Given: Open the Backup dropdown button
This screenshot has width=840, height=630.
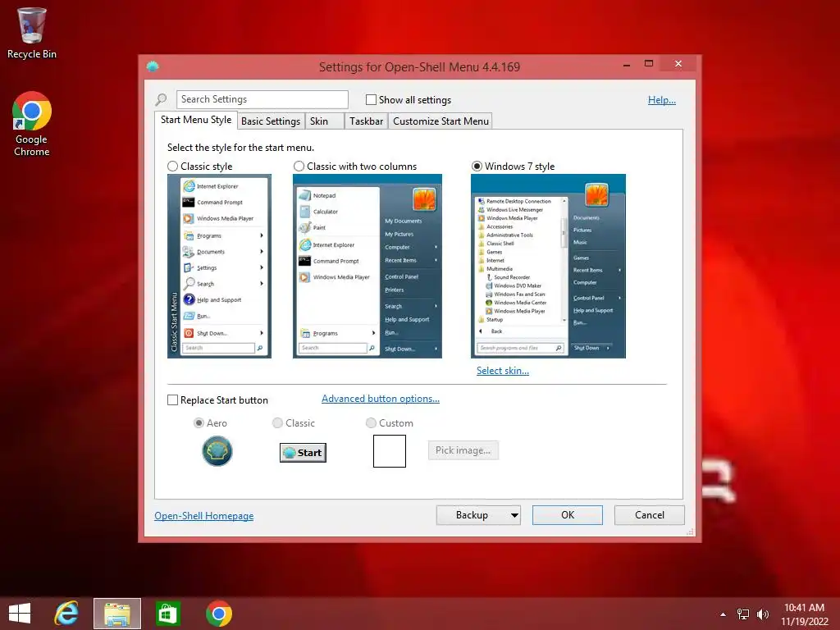Looking at the screenshot, I should pyautogui.click(x=478, y=515).
